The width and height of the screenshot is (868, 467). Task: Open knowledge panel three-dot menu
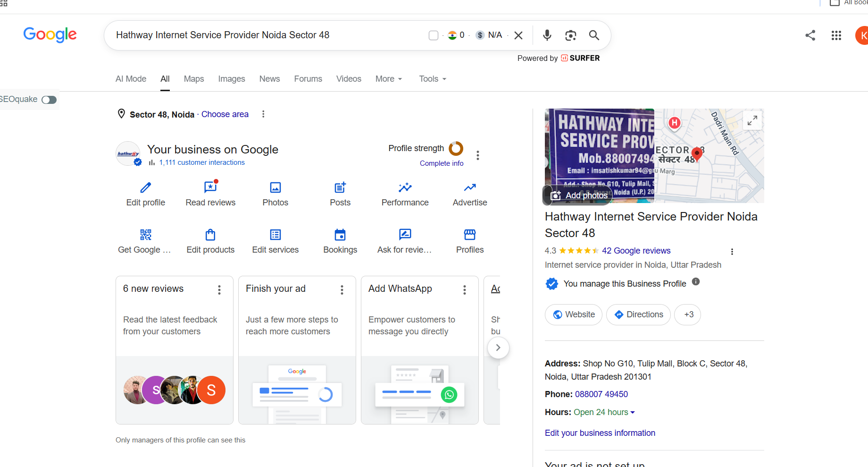[x=732, y=252]
